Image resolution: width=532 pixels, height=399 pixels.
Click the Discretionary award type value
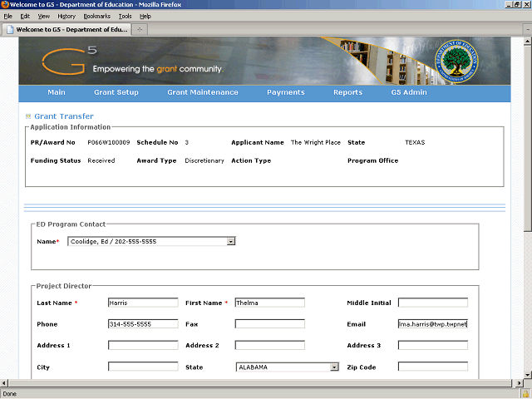pyautogui.click(x=204, y=160)
